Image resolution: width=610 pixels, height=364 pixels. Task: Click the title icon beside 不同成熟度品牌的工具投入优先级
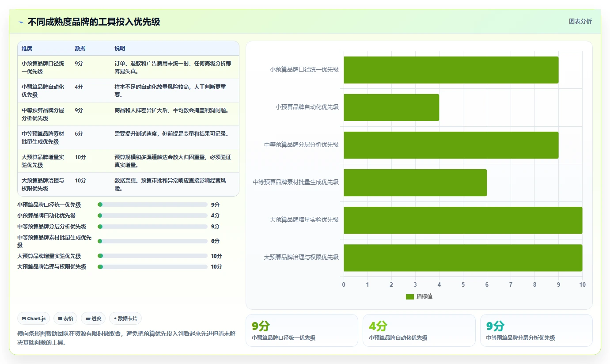point(21,22)
